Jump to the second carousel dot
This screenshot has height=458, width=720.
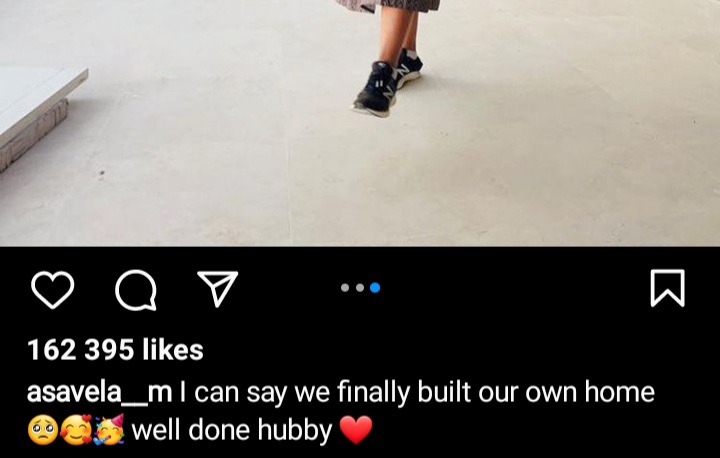tap(360, 288)
